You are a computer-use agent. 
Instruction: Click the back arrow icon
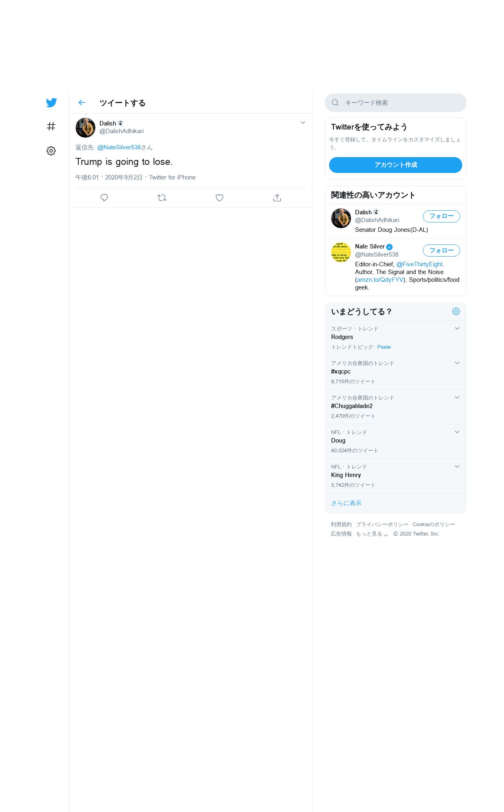(x=82, y=103)
